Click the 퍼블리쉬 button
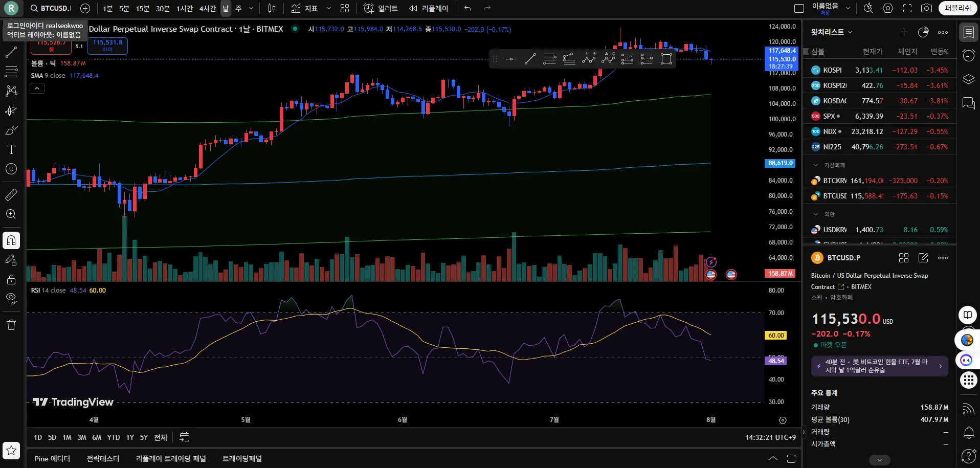 pos(957,8)
